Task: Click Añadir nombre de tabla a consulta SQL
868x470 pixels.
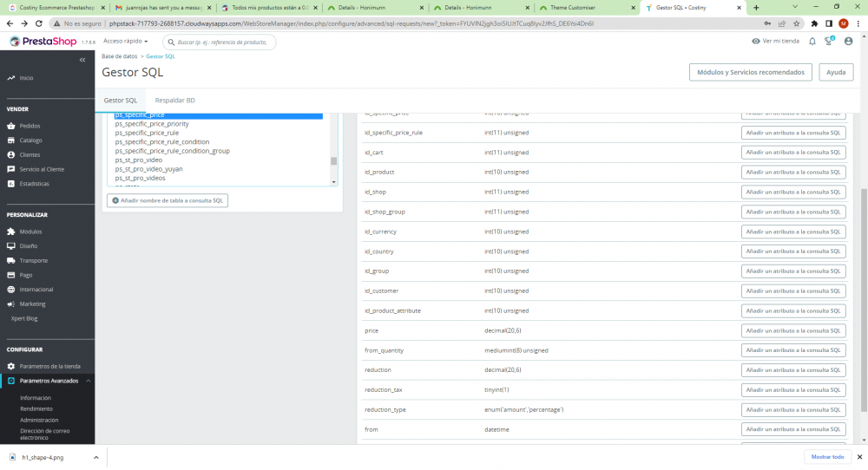Action: (x=168, y=200)
